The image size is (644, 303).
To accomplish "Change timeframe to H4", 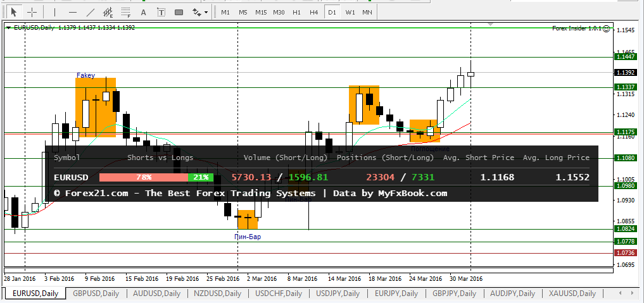I will click(x=314, y=12).
